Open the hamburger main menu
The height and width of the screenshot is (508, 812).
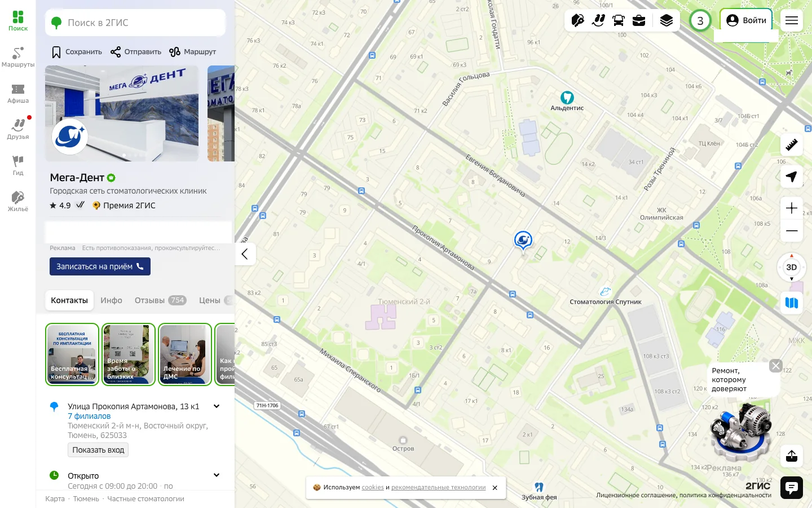click(x=792, y=21)
